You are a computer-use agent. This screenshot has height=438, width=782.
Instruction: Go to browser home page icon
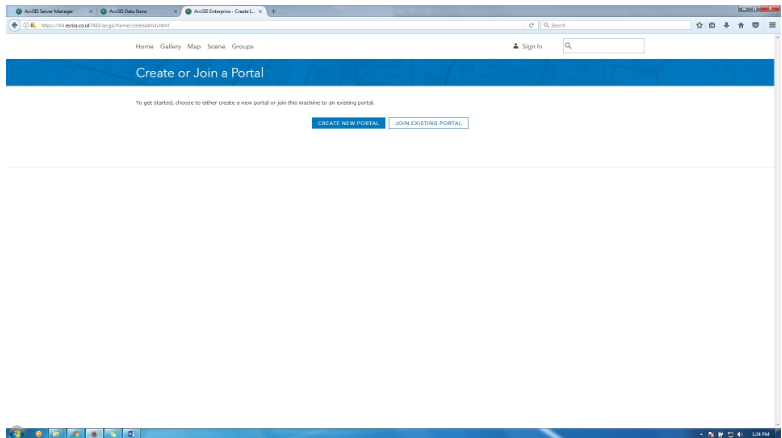click(741, 25)
